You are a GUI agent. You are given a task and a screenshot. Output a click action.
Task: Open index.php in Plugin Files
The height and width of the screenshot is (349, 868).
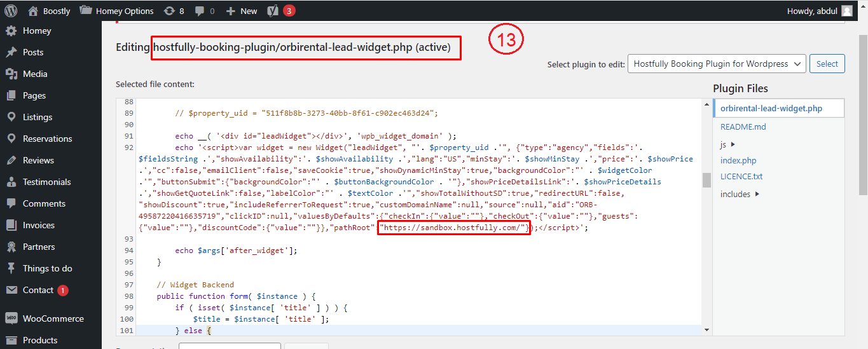738,160
